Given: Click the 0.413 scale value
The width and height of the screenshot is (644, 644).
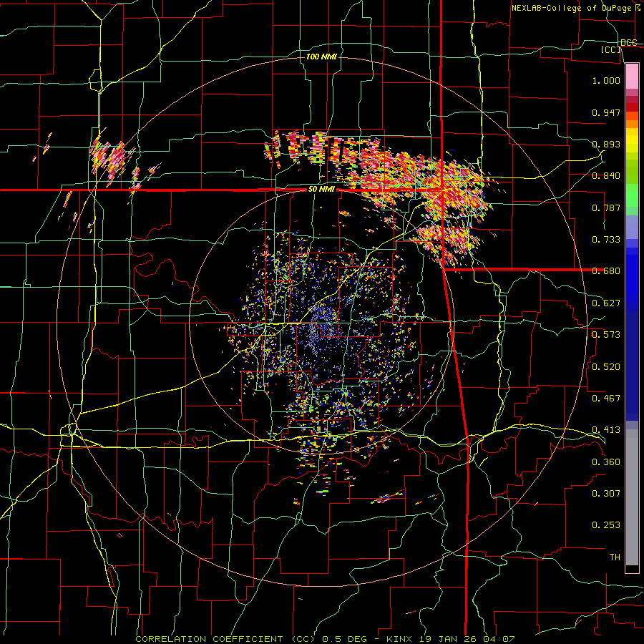Looking at the screenshot, I should [606, 430].
